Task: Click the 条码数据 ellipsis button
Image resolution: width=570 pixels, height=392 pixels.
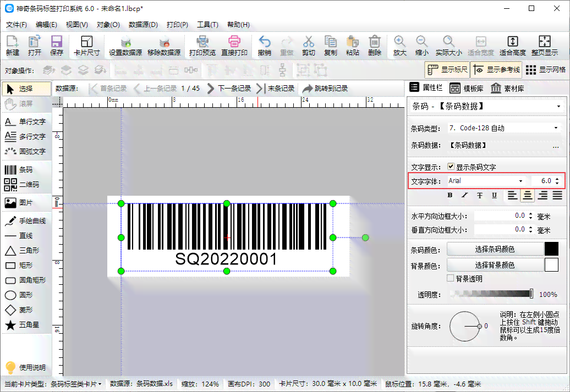Action: click(x=556, y=146)
